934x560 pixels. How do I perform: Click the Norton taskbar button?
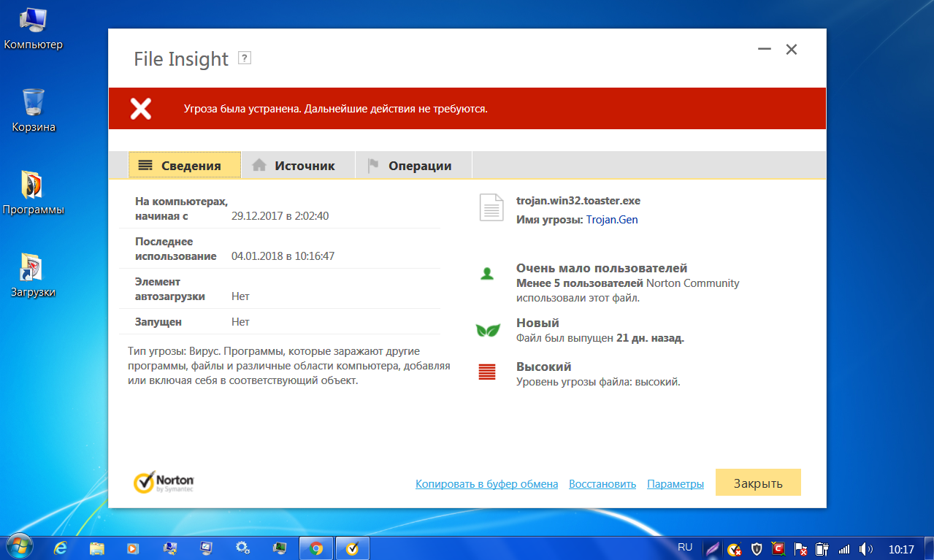tap(352, 548)
